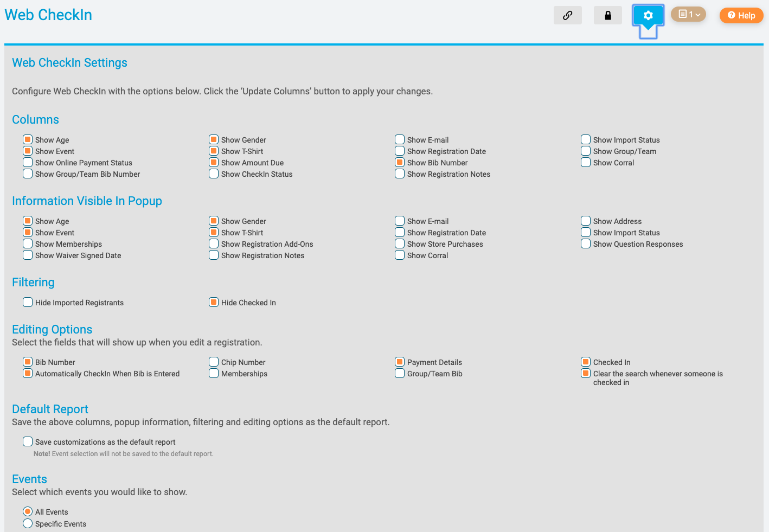Toggle Show Age in Popup section

(28, 221)
